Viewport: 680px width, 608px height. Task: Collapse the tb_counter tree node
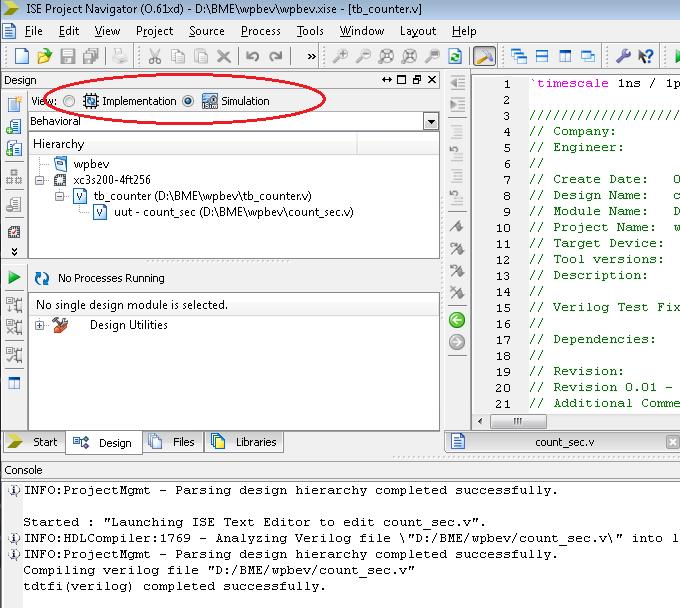tap(60, 196)
